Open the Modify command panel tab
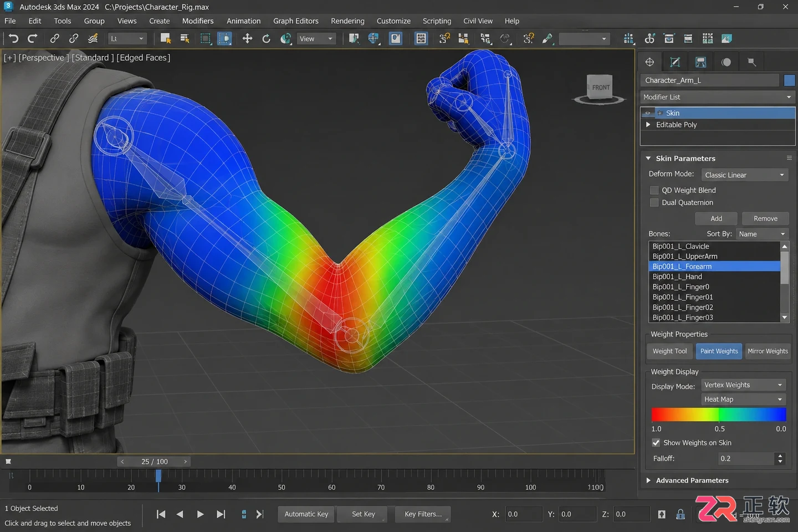 675,62
